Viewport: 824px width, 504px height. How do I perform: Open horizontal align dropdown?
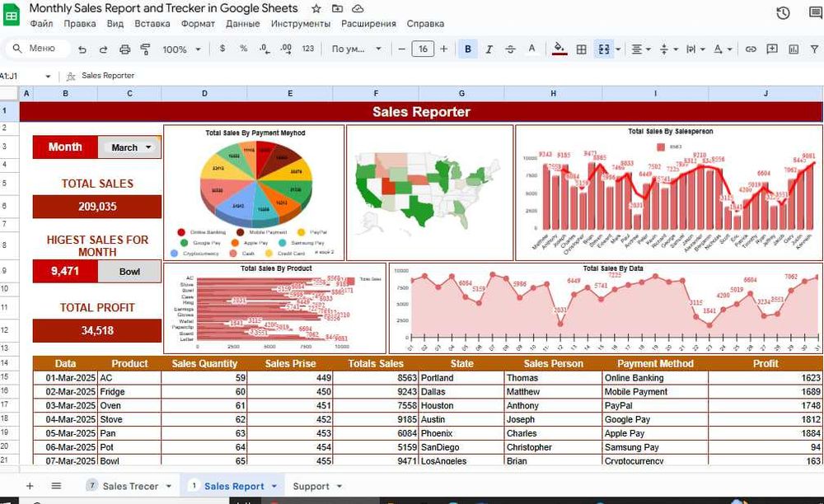[x=640, y=49]
